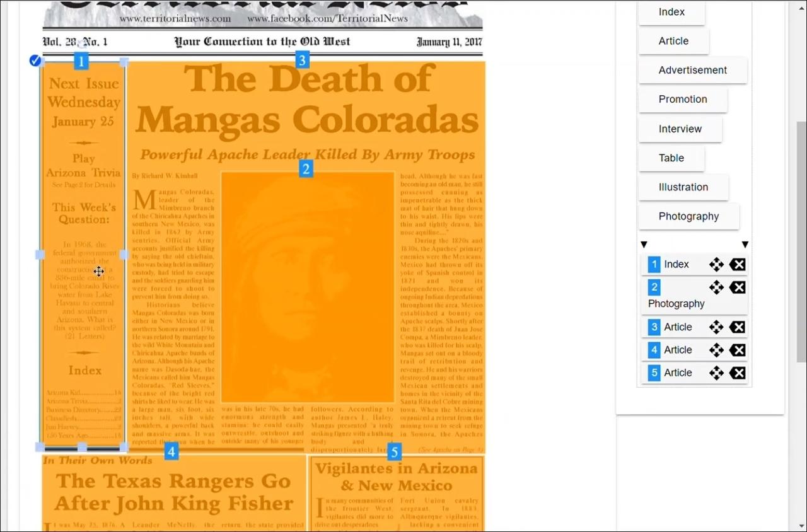Image resolution: width=807 pixels, height=532 pixels.
Task: Click the left black triangle above region list
Action: tap(644, 245)
